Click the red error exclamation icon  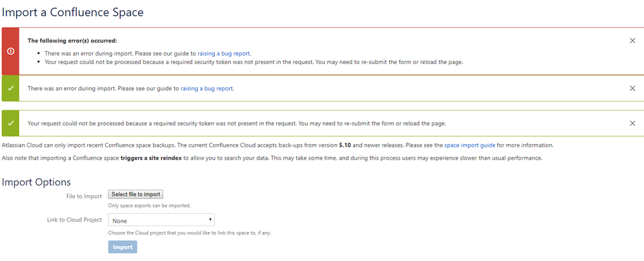11,51
